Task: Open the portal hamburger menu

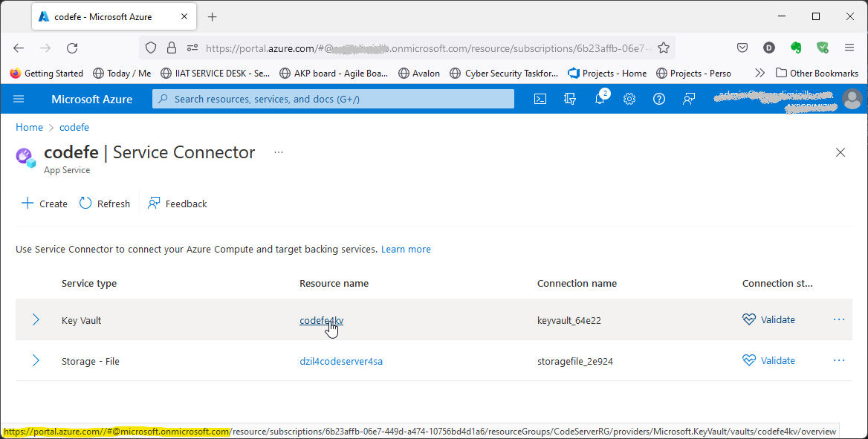Action: (x=18, y=98)
